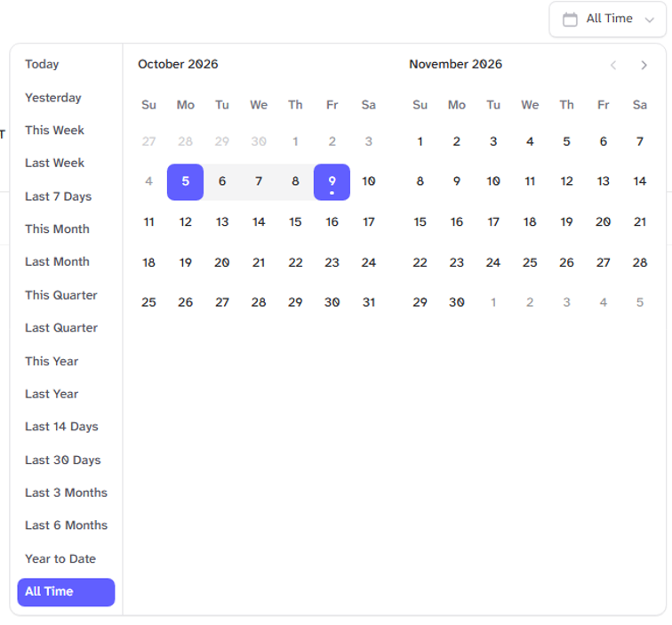Select the Today preset
Viewport: 672px width, 625px height.
(42, 64)
